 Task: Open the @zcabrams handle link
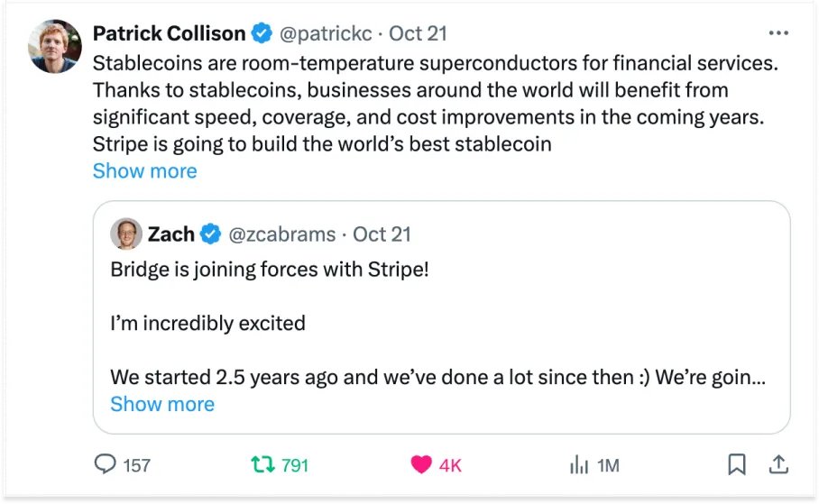click(x=283, y=234)
